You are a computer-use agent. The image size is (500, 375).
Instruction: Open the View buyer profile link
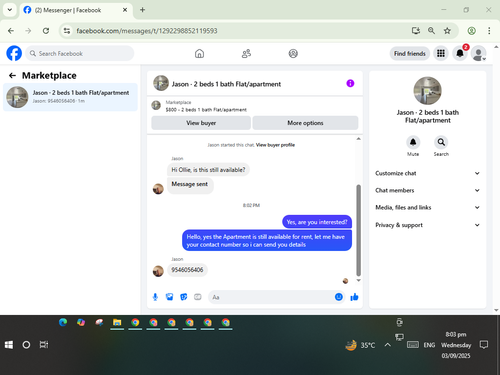[x=275, y=145]
